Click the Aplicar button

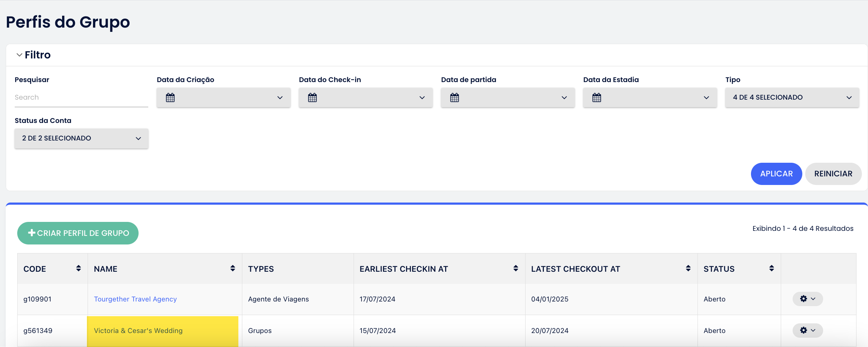[x=776, y=174]
